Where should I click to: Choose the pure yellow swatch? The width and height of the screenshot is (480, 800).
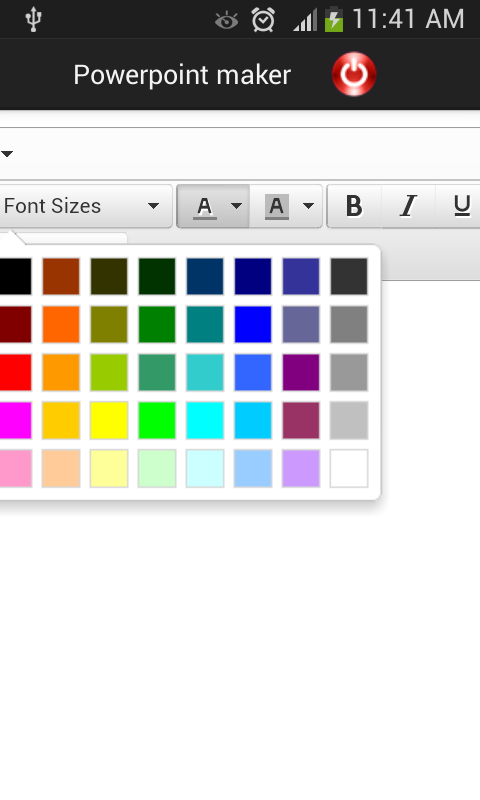[109, 420]
